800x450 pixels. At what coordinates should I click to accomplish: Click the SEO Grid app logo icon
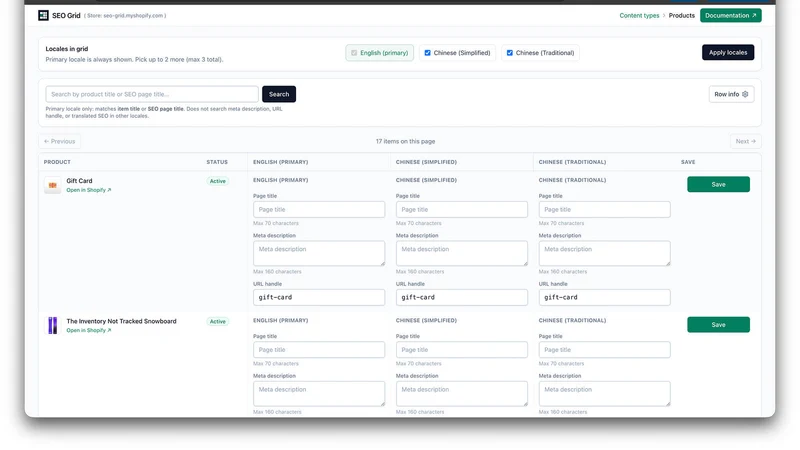[x=43, y=15]
